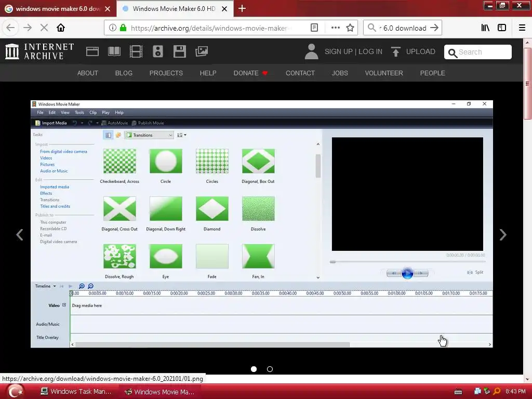Click the LOG IN link

tap(370, 51)
